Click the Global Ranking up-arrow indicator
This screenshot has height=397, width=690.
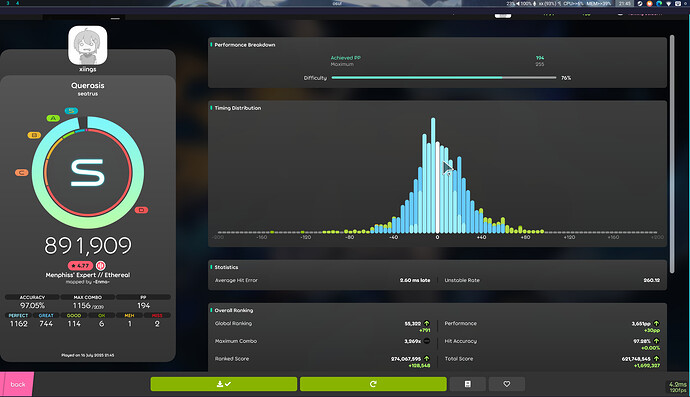[x=426, y=323]
